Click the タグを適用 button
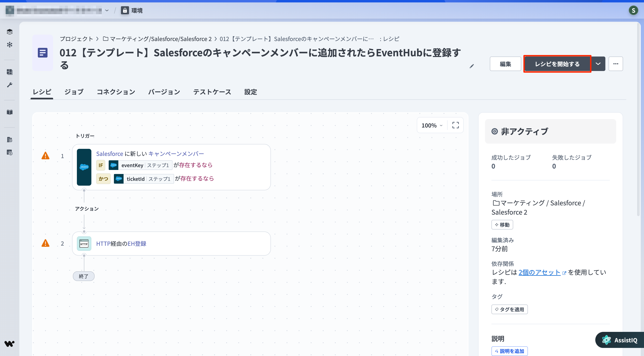The image size is (644, 356). 509,309
